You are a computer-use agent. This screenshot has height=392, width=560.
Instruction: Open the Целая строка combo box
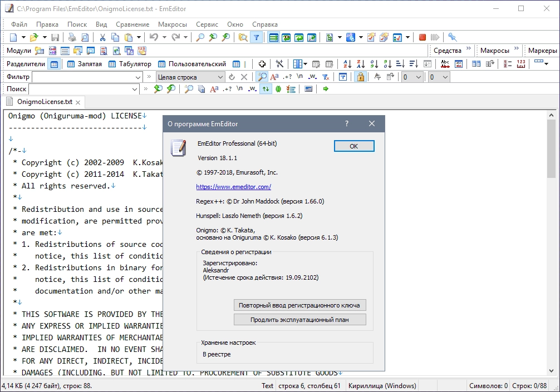[190, 77]
